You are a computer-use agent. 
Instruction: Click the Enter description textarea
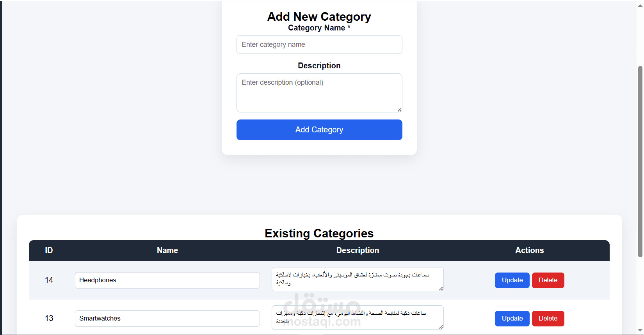[319, 93]
